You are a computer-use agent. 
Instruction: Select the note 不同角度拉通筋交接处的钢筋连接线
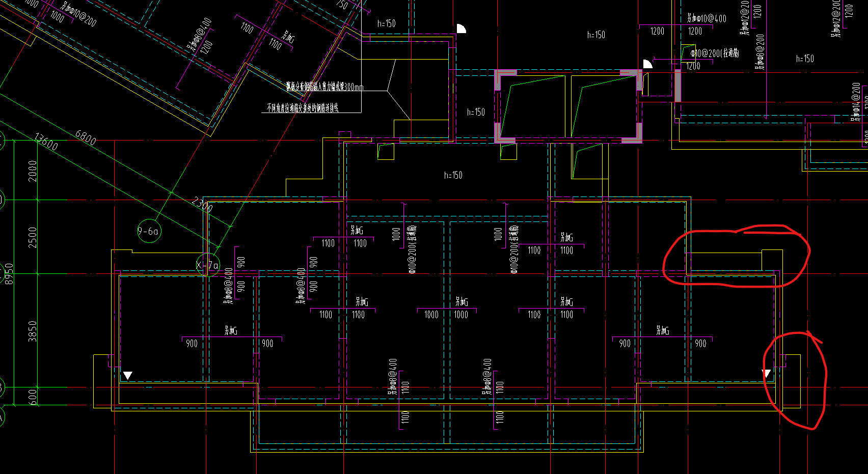coord(303,108)
